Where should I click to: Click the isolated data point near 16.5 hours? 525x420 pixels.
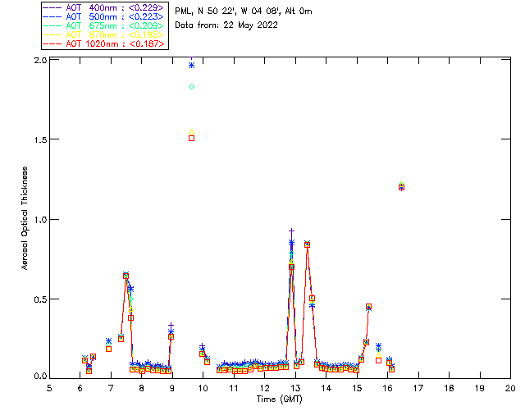coord(401,186)
